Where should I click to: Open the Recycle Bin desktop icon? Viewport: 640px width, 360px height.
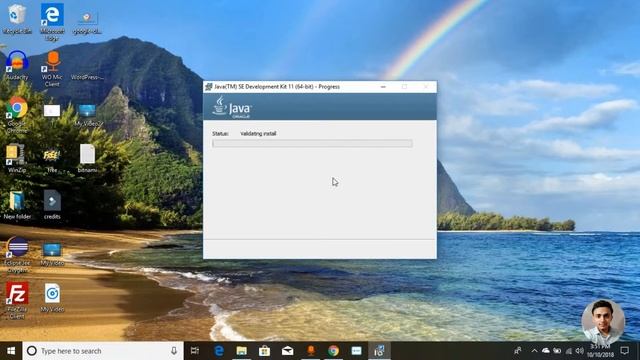pyautogui.click(x=17, y=19)
